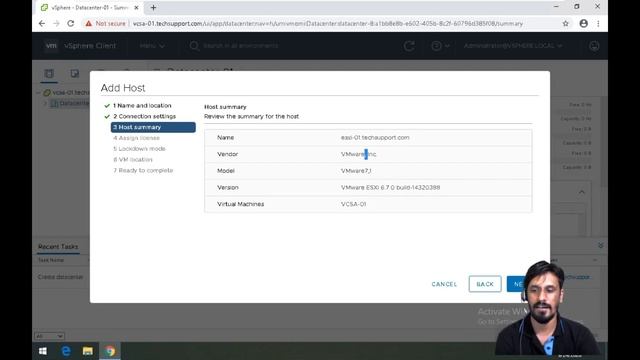Open the Windows Start menu
The width and height of the screenshot is (640, 360).
(x=42, y=351)
